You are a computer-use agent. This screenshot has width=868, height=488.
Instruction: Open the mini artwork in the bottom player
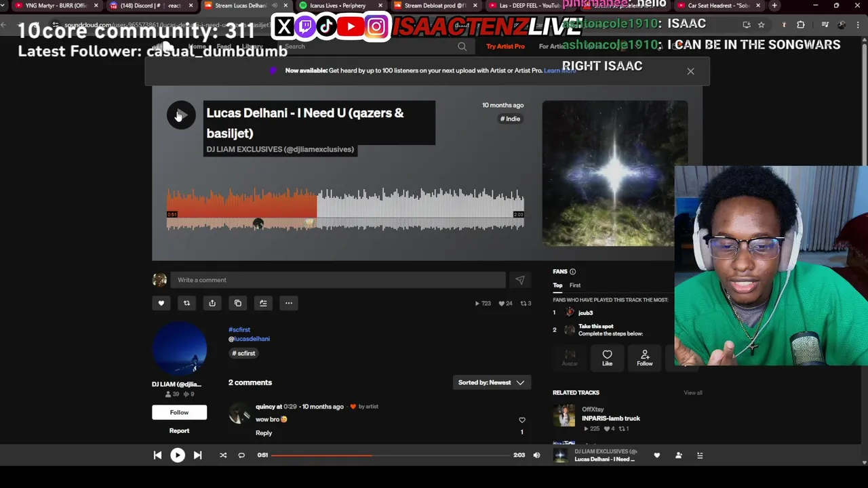(560, 455)
